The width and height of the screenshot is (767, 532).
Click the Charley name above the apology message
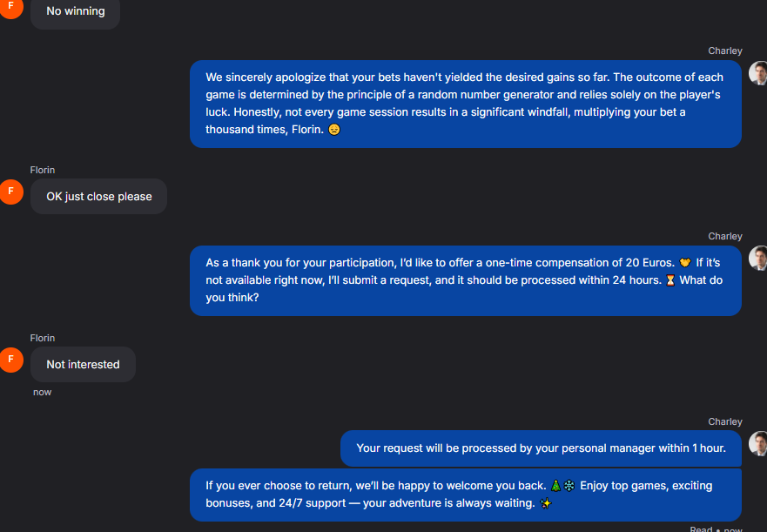724,51
